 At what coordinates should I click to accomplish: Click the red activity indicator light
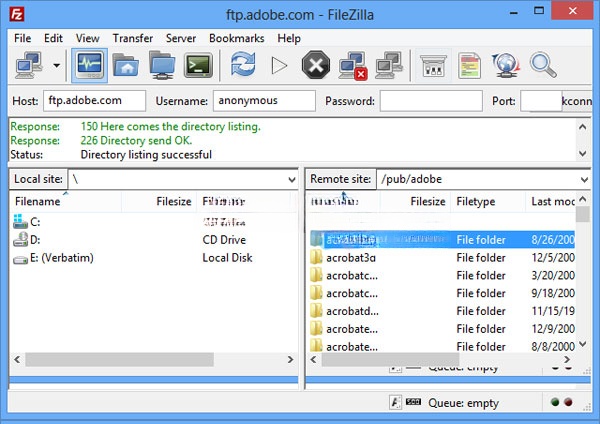tap(568, 402)
